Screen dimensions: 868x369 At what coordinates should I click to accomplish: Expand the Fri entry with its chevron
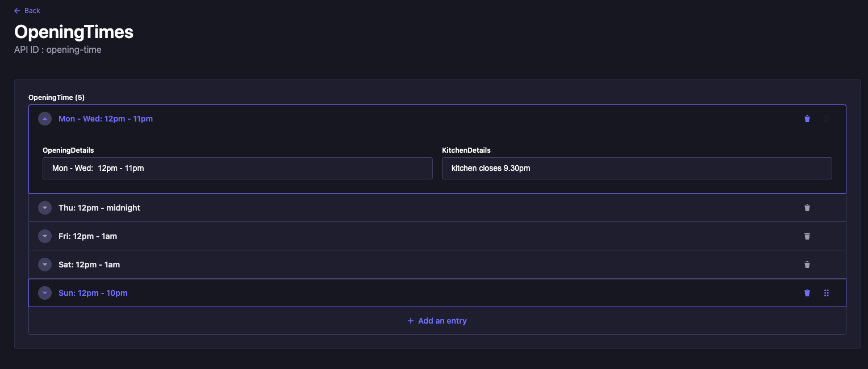pos(45,236)
